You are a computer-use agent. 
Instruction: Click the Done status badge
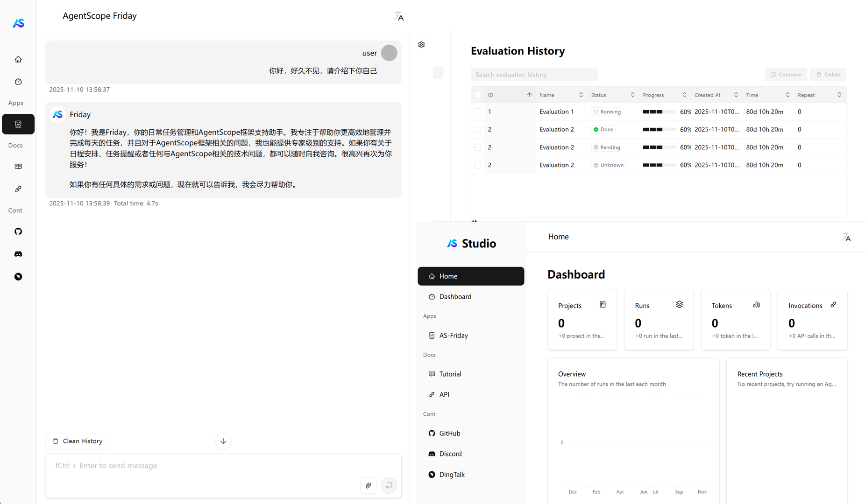click(x=603, y=130)
